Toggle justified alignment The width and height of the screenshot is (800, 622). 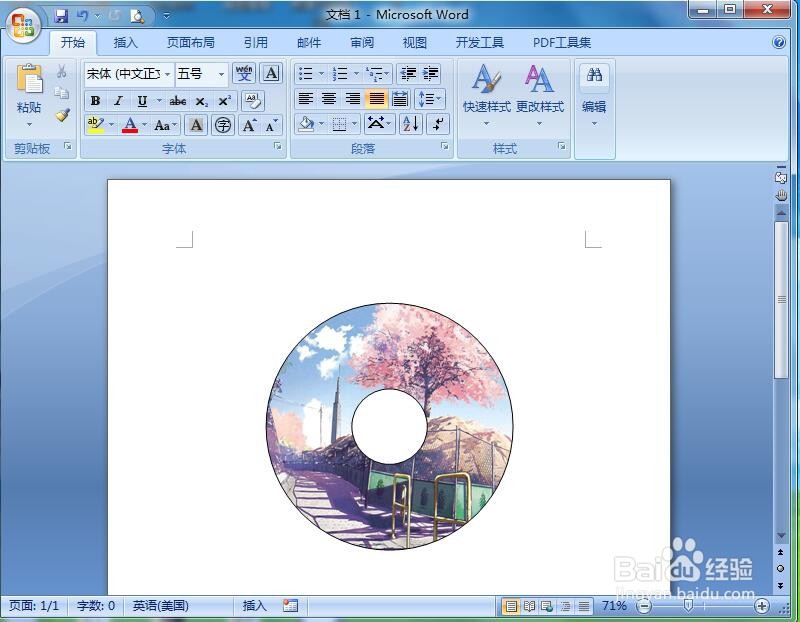pos(376,98)
